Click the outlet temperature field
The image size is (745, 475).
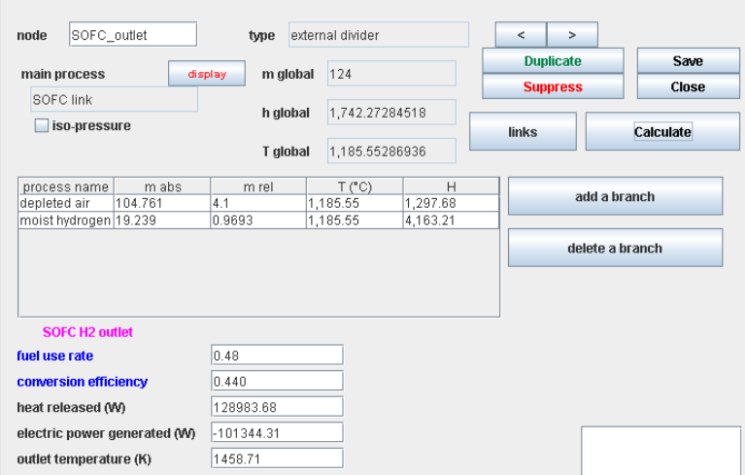point(277,459)
